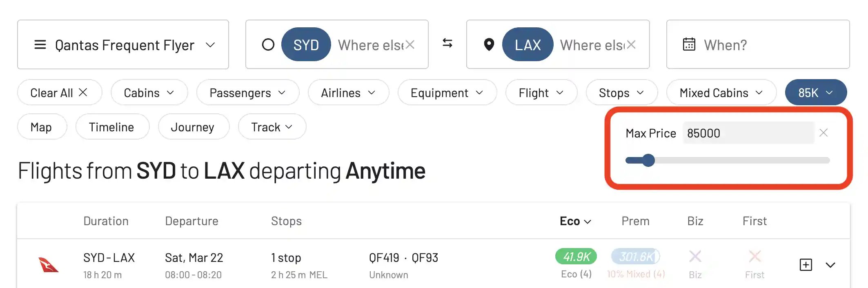
Task: Switch to the Map view
Action: (42, 127)
